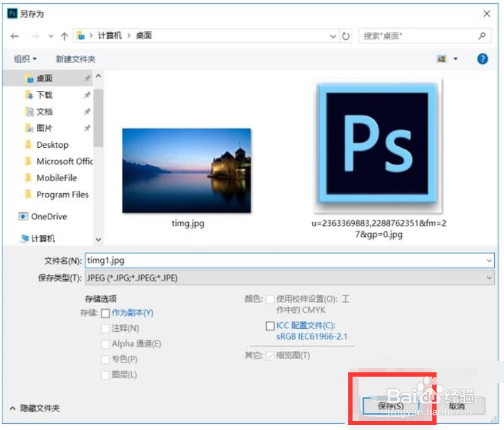Screen dimensions: 504x430
Task: Click 新建文件夹 button
Action: pyautogui.click(x=75, y=59)
